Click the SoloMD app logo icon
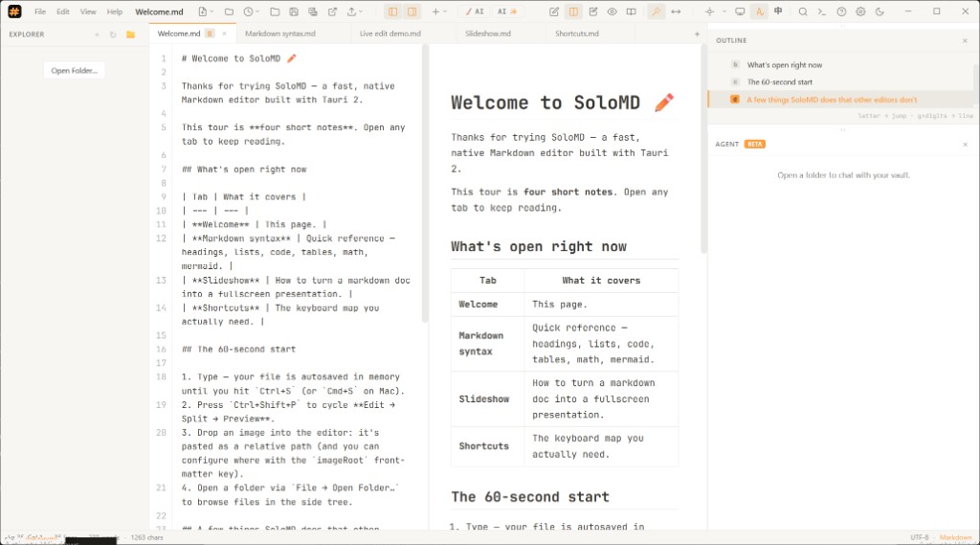This screenshot has width=980, height=545. 14,11
